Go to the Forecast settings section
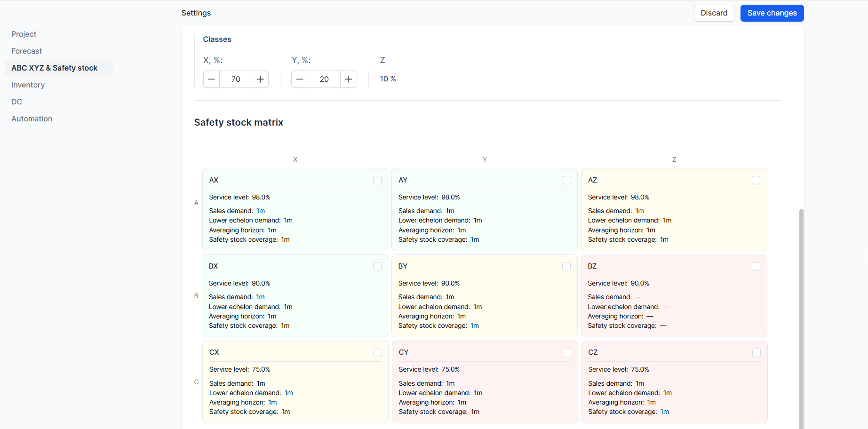 [x=27, y=51]
